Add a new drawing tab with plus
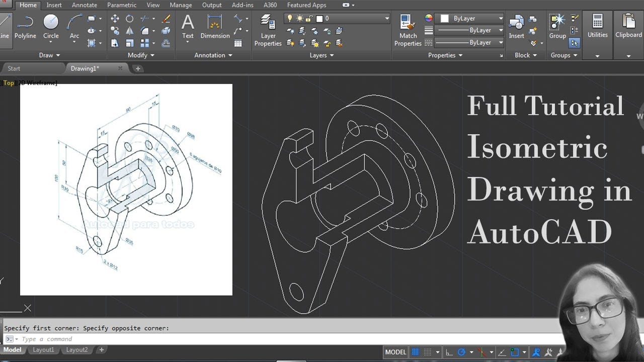 coord(138,68)
